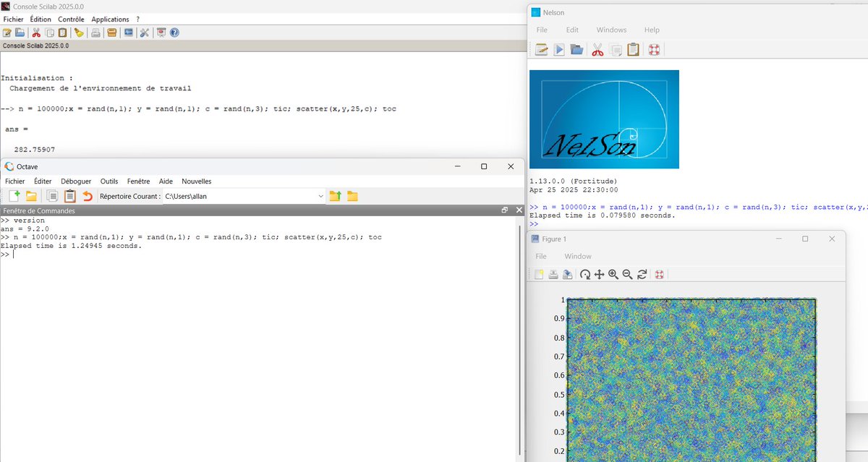Screen dimensions: 868x462
Task: Open the Scilab module manager box icon
Action: coord(111,33)
